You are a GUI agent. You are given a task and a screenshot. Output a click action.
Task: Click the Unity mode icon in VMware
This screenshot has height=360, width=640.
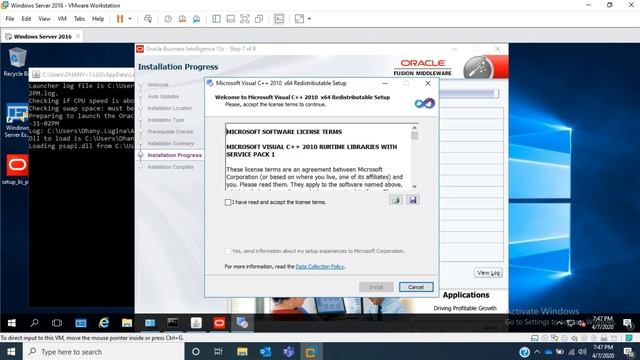coord(259,19)
